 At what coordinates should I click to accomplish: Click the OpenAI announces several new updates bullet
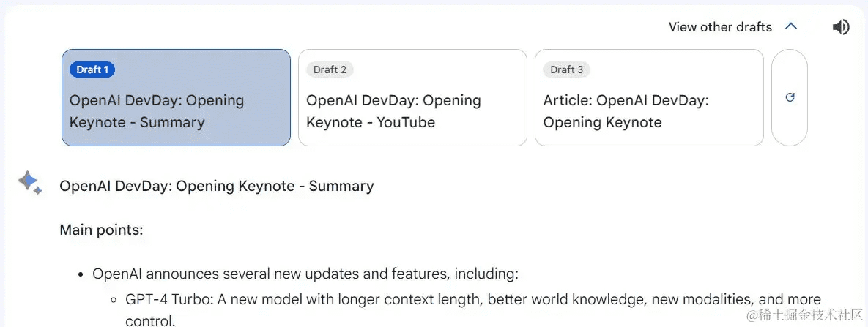(x=305, y=274)
